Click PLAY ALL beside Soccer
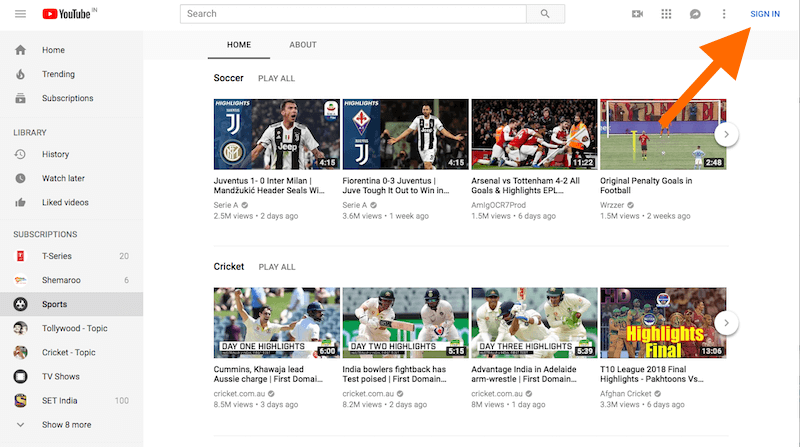800x447 pixels. (277, 79)
